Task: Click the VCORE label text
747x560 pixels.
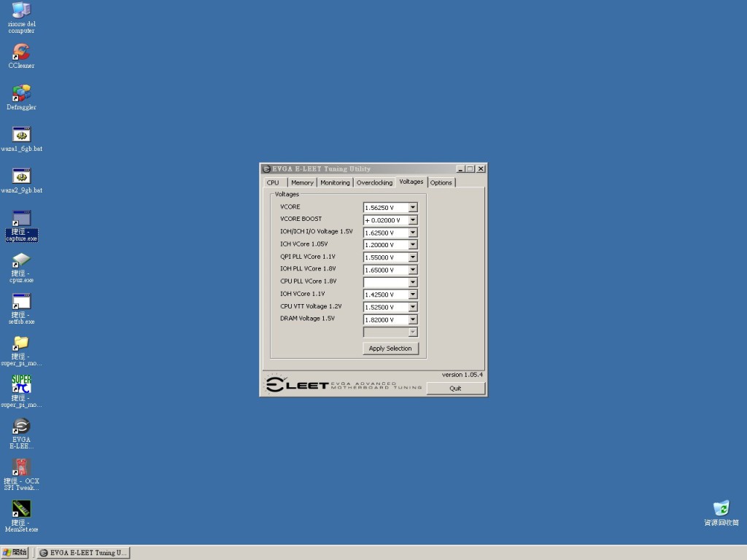Action: [x=290, y=206]
